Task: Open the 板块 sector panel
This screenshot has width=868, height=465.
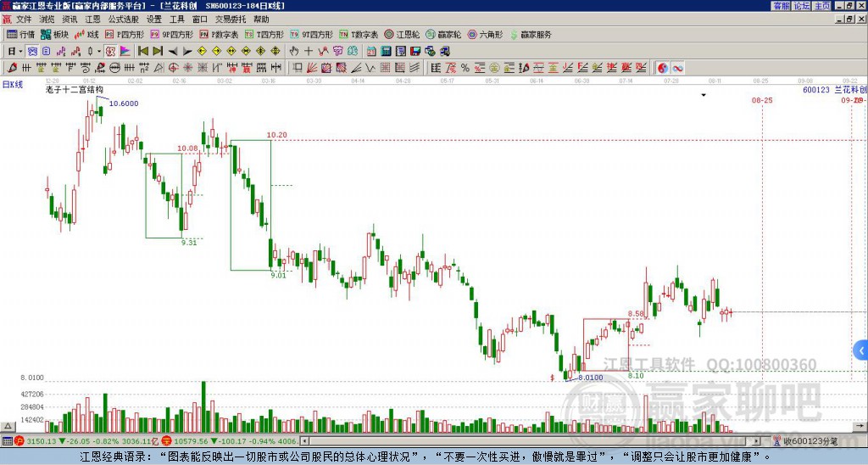Action: click(x=55, y=34)
